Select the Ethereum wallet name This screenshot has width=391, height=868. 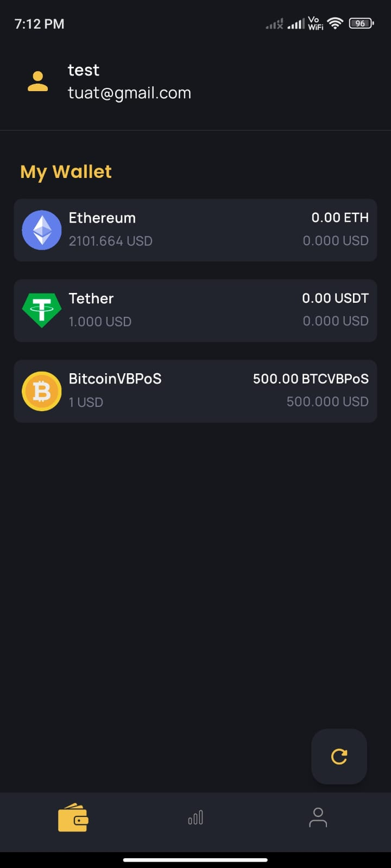tap(102, 218)
